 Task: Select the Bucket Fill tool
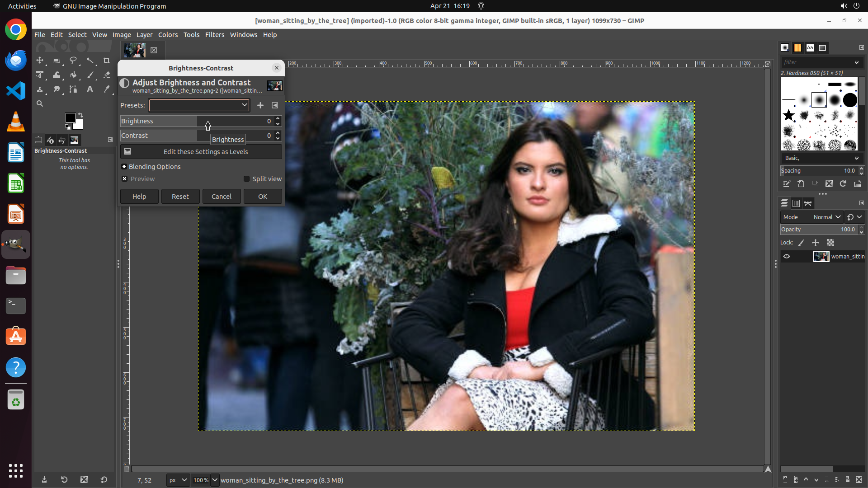pos(73,75)
